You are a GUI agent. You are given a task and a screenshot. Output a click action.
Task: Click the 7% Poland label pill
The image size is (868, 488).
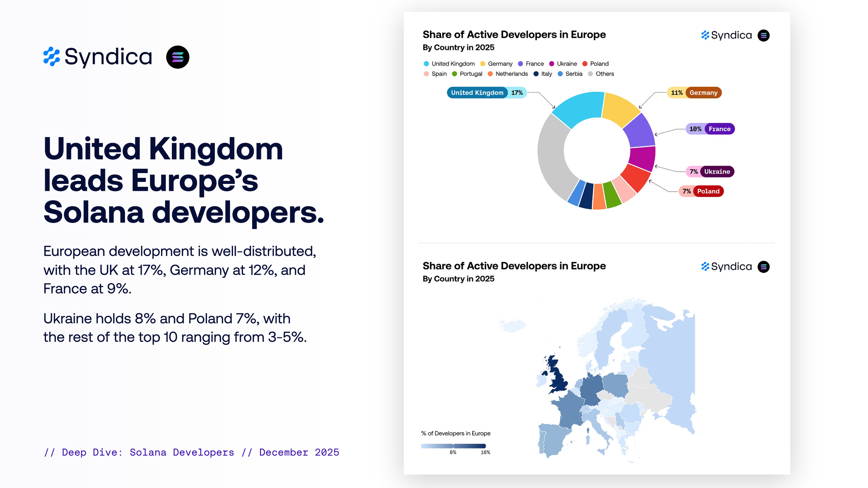[x=701, y=191]
